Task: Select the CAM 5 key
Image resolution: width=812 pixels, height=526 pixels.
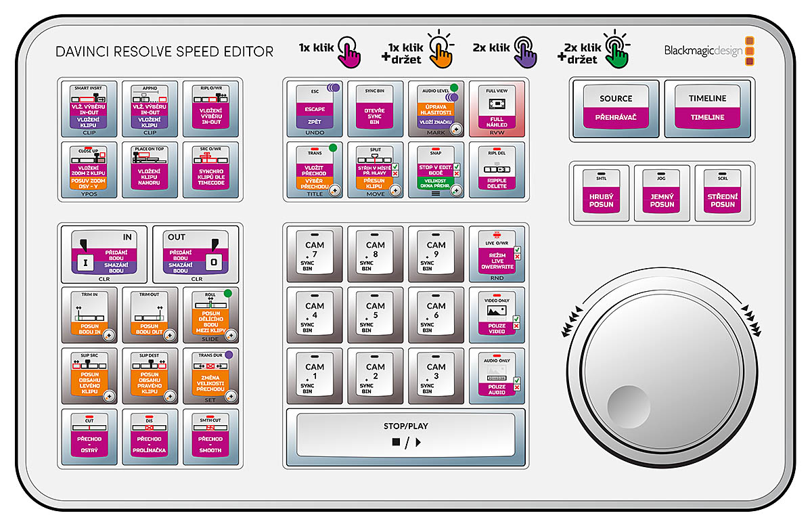Action: coord(376,315)
